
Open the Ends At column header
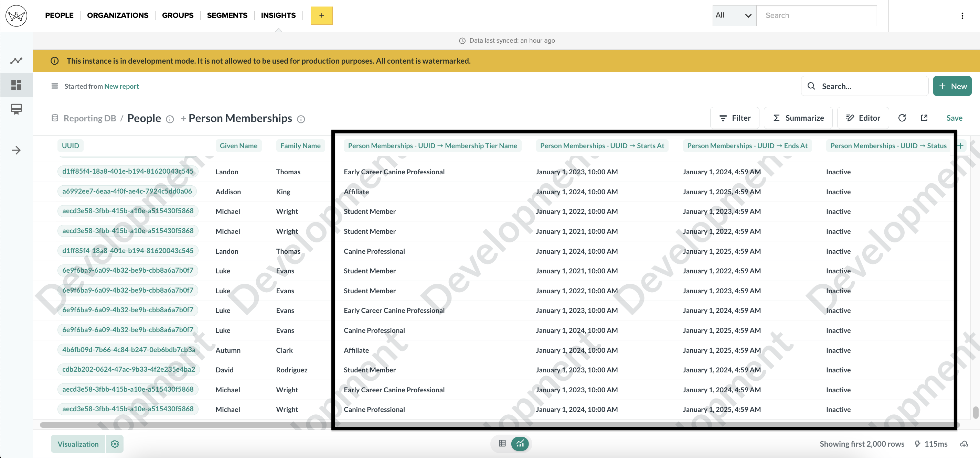[747, 145]
